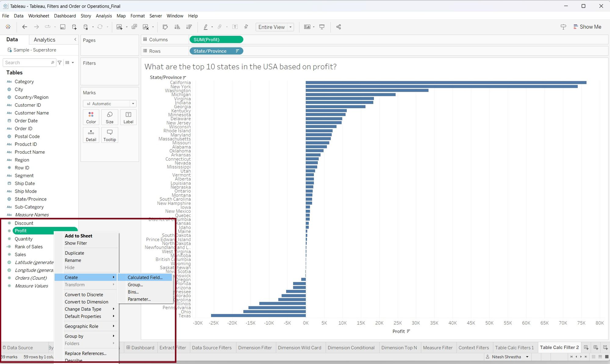
Task: Switch to the Context Filters sheet tab
Action: tap(473, 348)
